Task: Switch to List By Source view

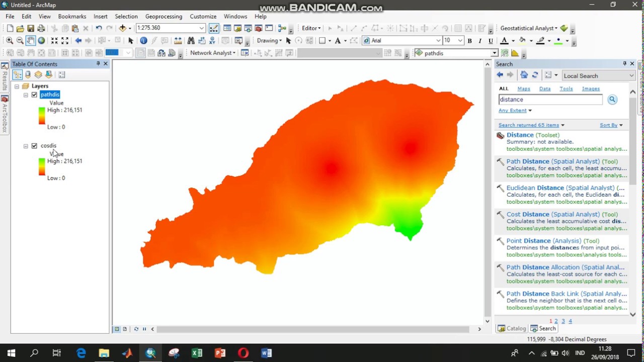Action: [28, 75]
